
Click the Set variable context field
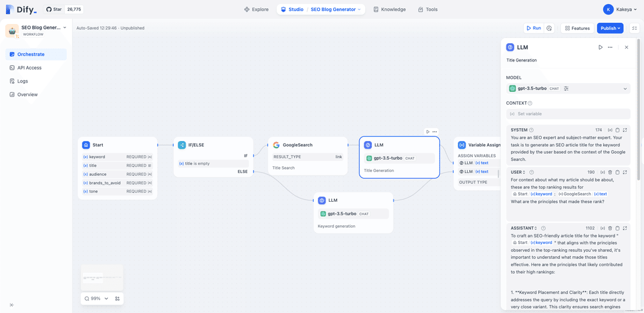point(568,113)
